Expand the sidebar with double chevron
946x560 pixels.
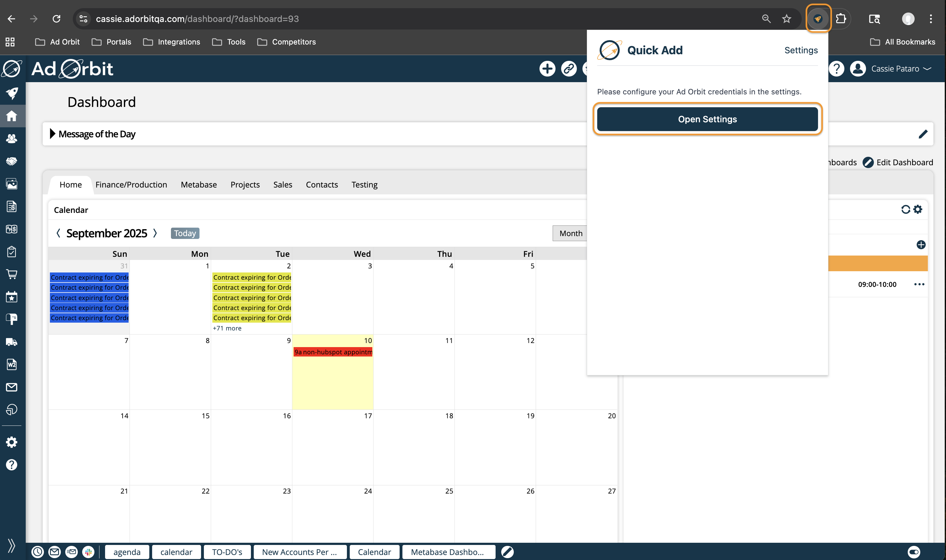[x=11, y=545]
